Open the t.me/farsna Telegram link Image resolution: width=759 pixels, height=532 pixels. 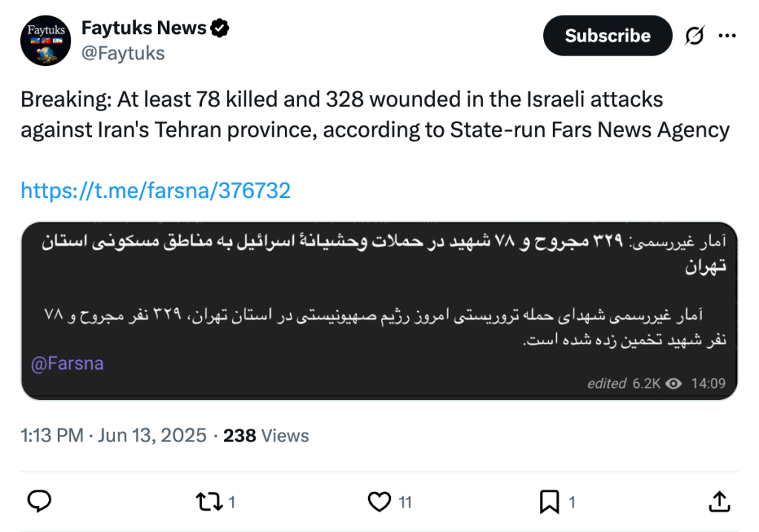coord(156,191)
